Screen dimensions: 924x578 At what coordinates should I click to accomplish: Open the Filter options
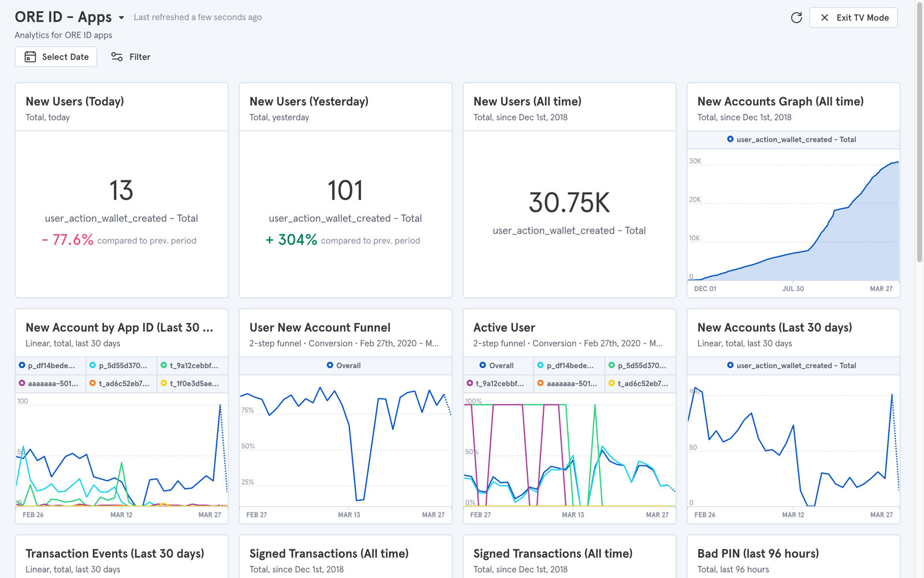(131, 57)
